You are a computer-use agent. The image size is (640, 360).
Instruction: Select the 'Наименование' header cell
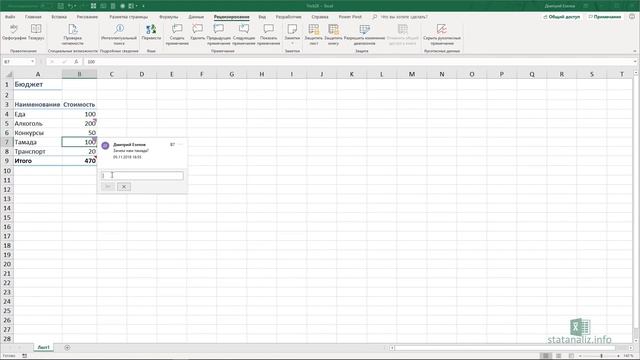(38, 104)
